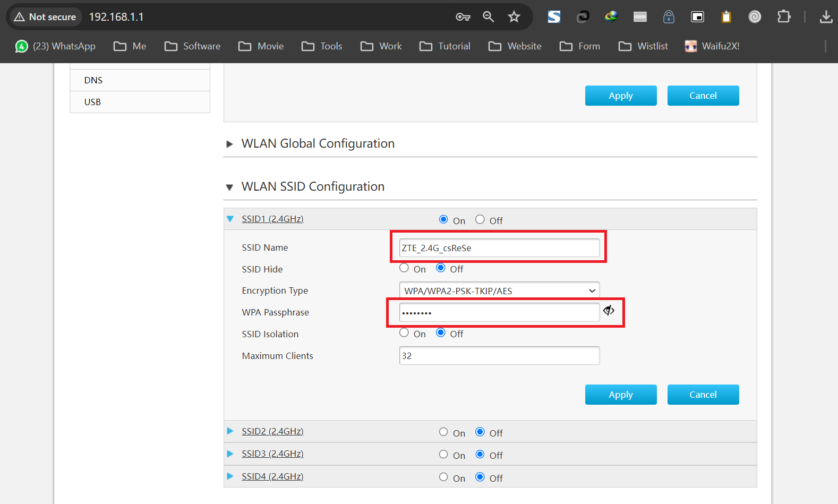Expand SSID2 panel with blue triangle
The image size is (838, 504).
[x=230, y=431]
